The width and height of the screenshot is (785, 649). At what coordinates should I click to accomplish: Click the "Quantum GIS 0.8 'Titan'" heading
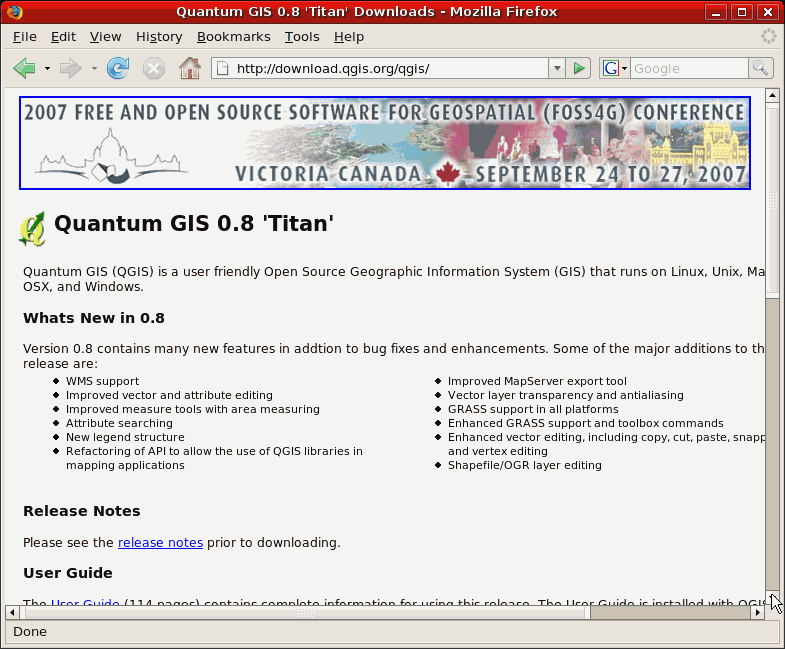pyautogui.click(x=194, y=223)
